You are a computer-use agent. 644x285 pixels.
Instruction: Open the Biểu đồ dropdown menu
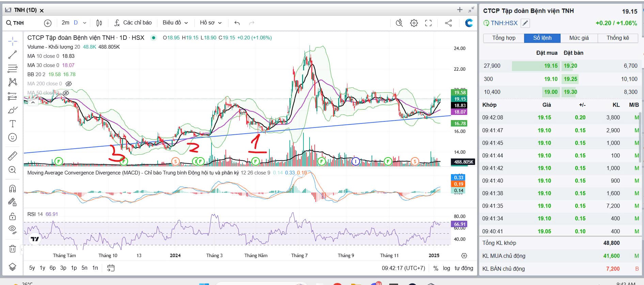pyautogui.click(x=175, y=23)
